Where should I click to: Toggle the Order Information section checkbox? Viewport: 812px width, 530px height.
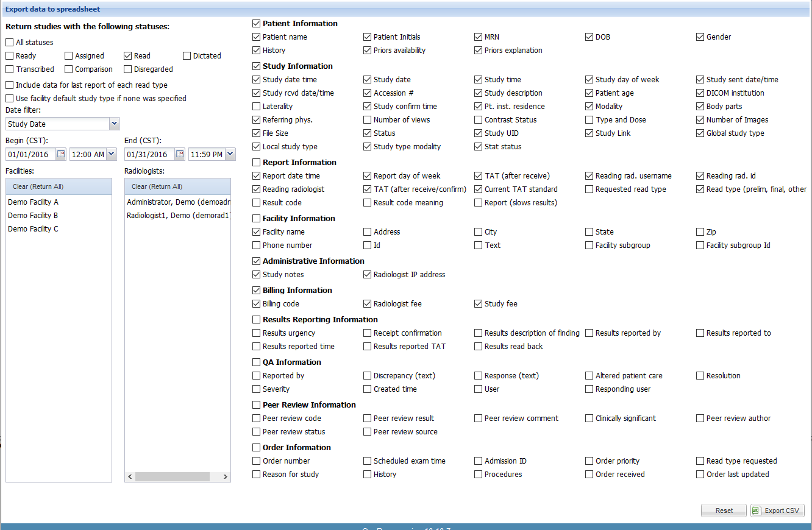[256, 448]
